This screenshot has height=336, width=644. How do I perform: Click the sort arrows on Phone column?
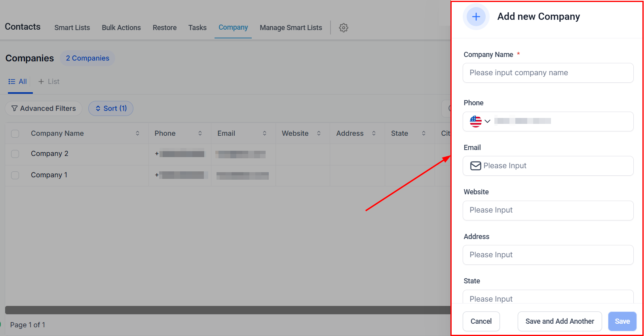[200, 133]
